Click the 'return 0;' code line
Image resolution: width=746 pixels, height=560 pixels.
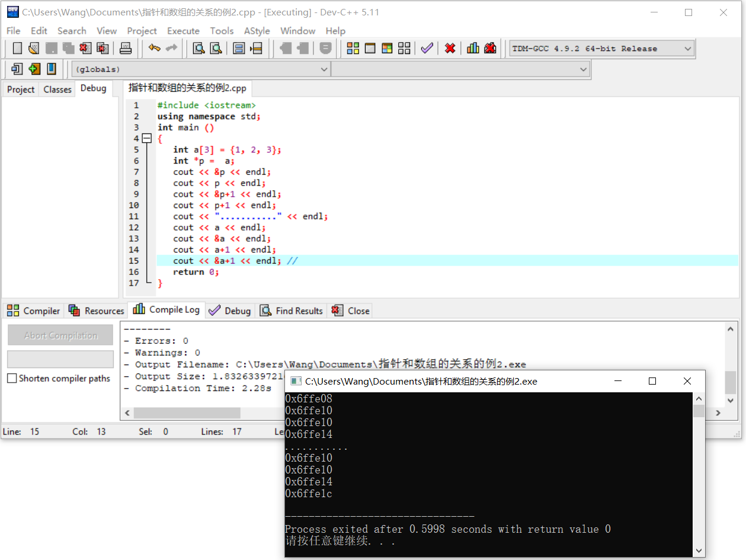pos(196,272)
